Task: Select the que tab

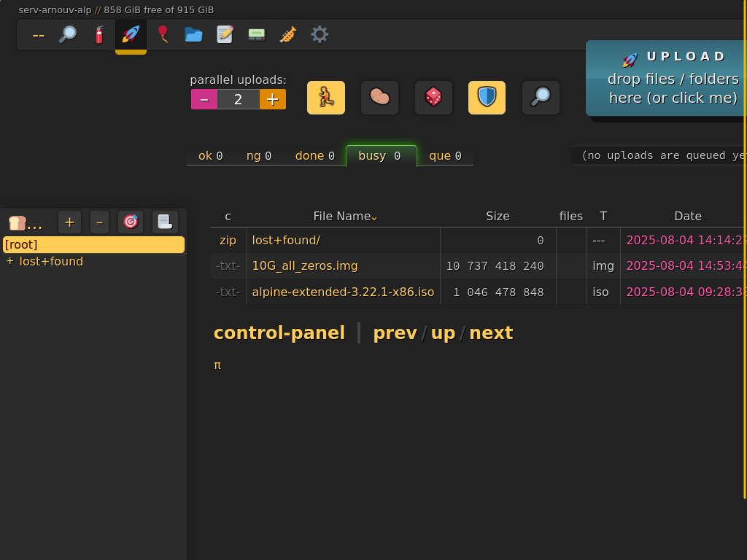Action: coord(445,155)
